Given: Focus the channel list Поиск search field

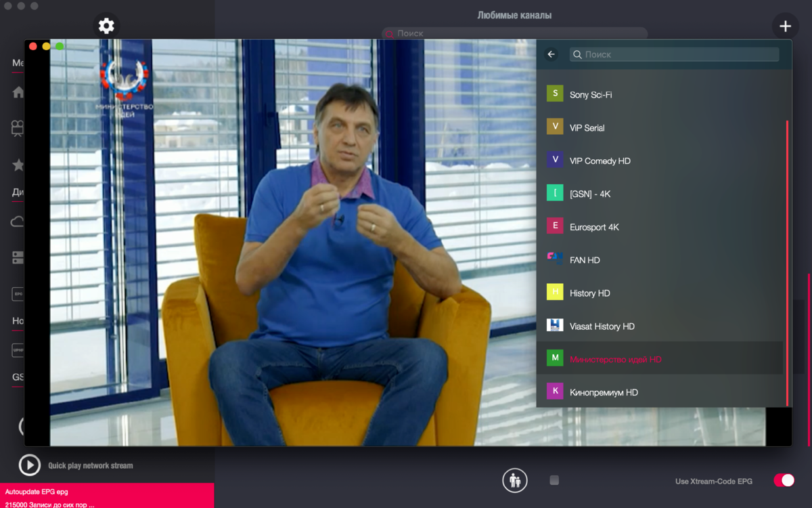Looking at the screenshot, I should click(x=675, y=54).
